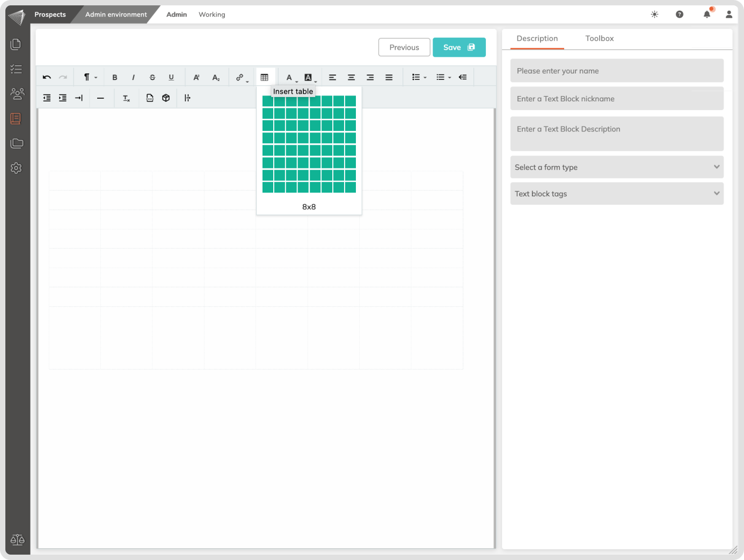Toggle underline formatting

[171, 77]
